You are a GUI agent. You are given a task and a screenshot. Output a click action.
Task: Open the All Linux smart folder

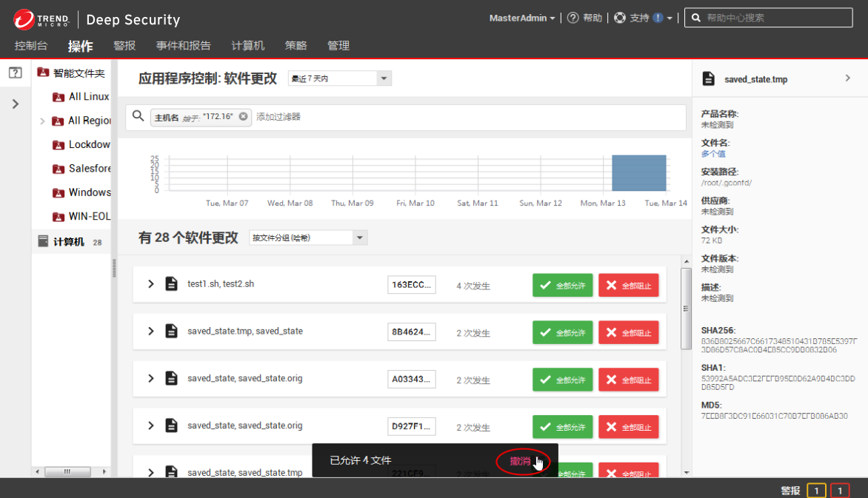[x=88, y=97]
